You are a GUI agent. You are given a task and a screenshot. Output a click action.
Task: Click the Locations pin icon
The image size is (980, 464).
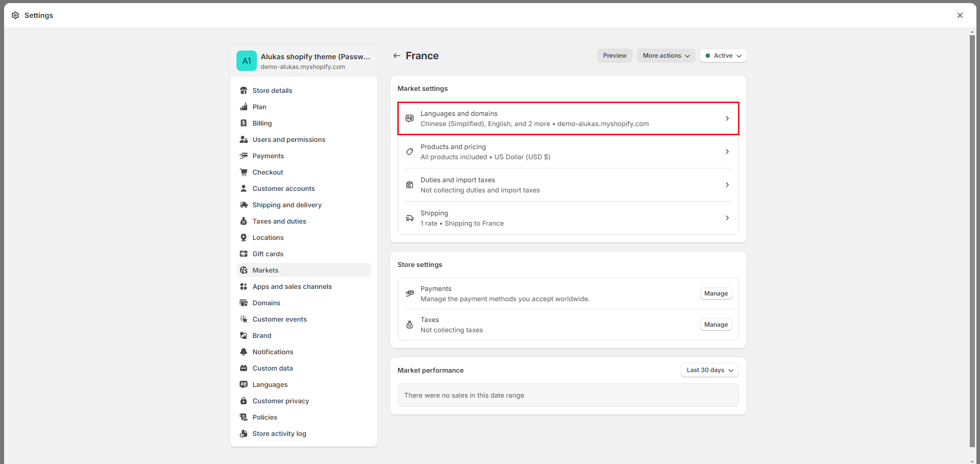coord(244,237)
